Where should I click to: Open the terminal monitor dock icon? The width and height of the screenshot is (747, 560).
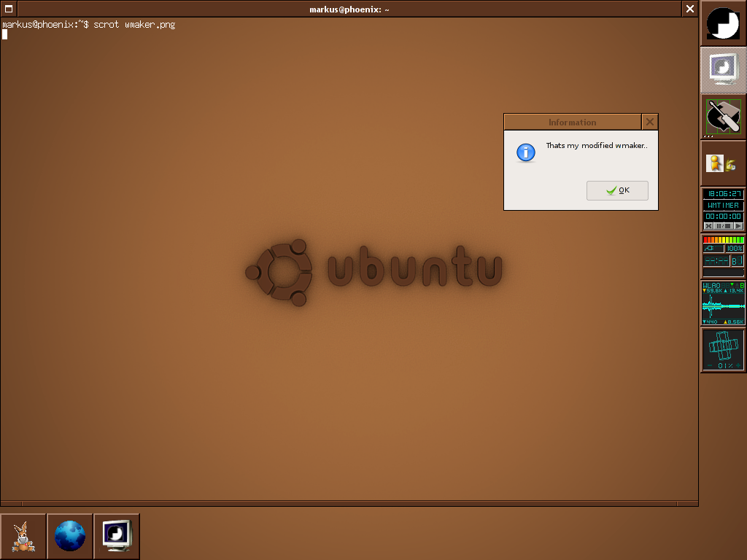[x=723, y=69]
